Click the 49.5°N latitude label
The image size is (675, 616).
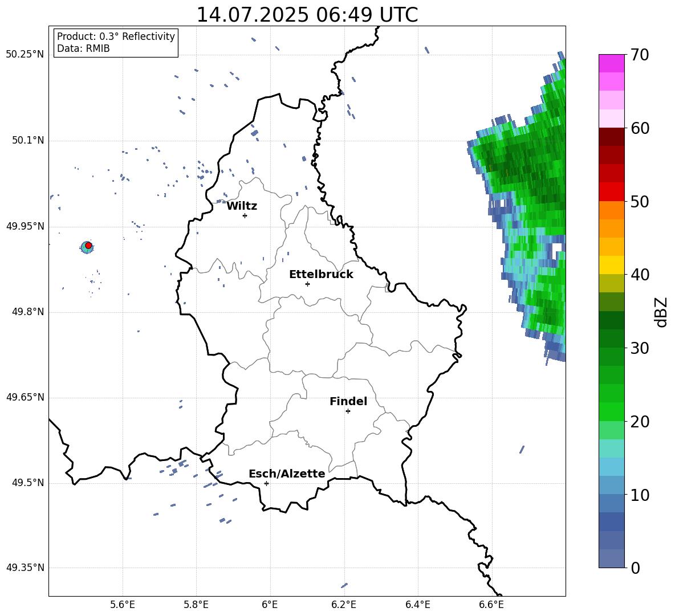click(x=27, y=483)
